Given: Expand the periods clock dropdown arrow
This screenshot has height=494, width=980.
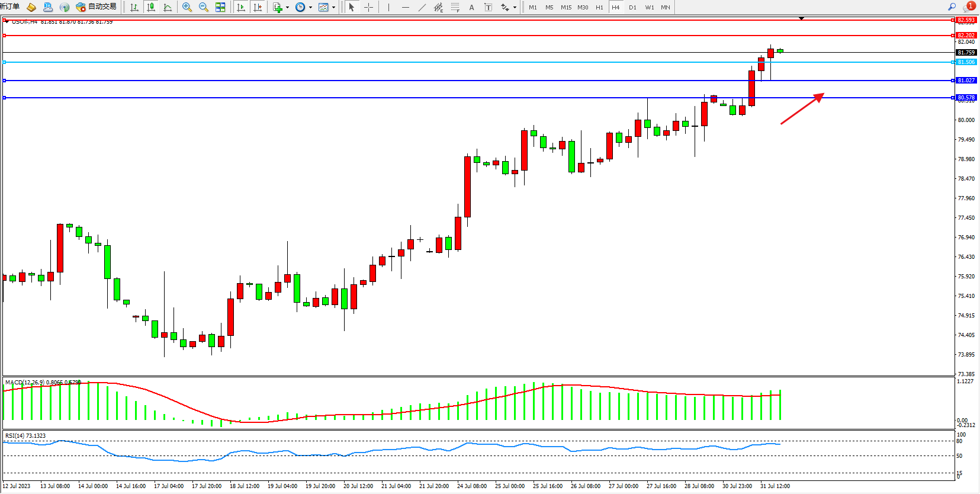Looking at the screenshot, I should pos(310,8).
